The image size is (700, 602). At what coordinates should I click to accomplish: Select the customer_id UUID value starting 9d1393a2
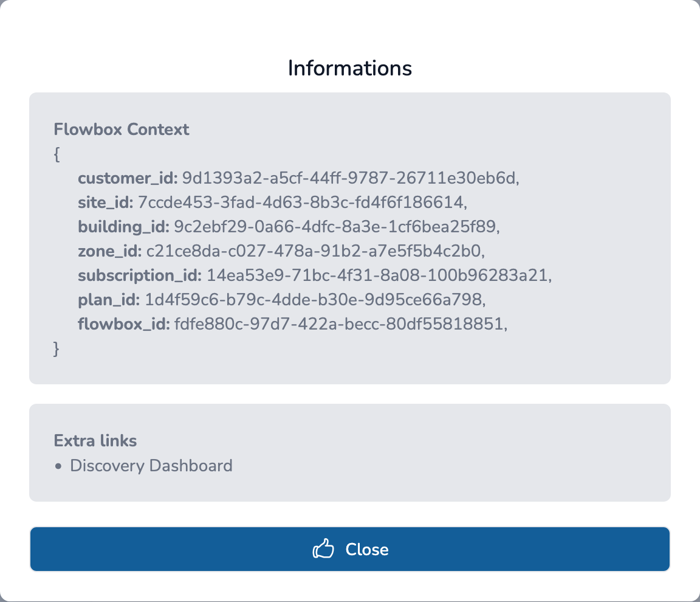click(352, 179)
